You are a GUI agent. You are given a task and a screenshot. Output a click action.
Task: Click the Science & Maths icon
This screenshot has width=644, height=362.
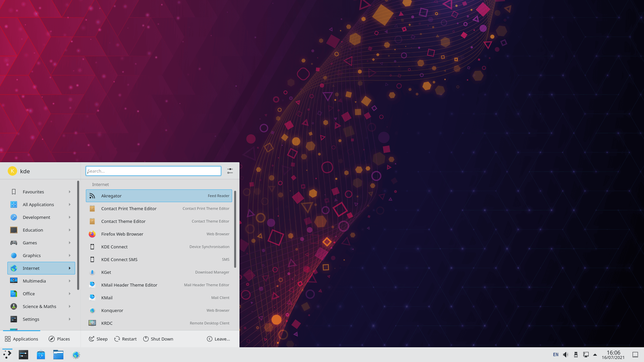tap(14, 306)
